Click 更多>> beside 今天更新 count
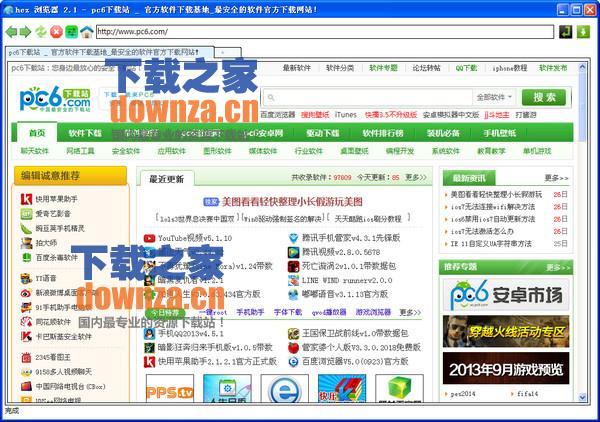The width and height of the screenshot is (600, 422). [x=416, y=178]
